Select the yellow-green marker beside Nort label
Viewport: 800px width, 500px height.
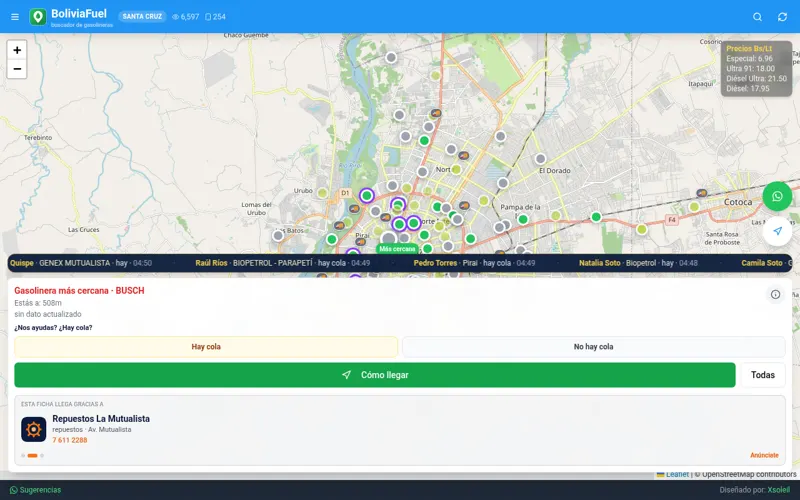point(457,169)
